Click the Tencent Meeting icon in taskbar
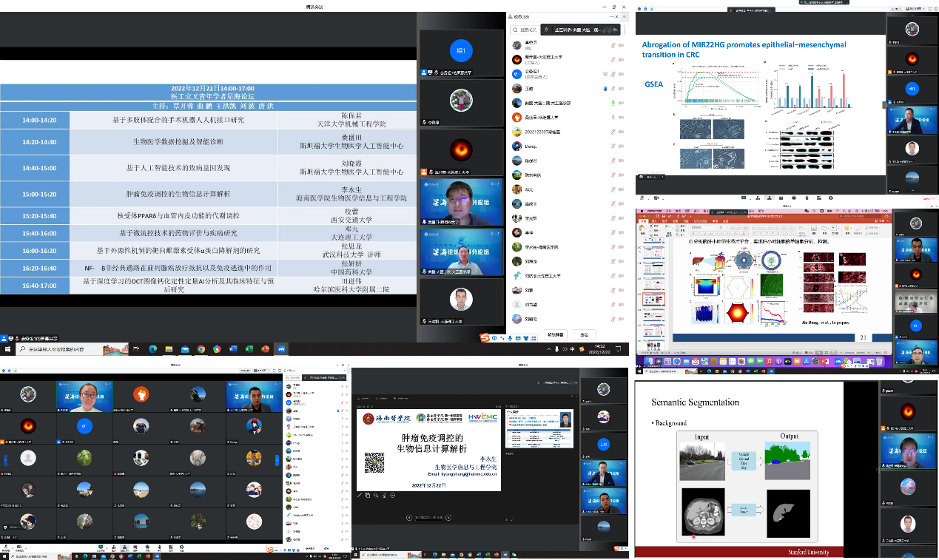939x560 pixels. (x=282, y=348)
